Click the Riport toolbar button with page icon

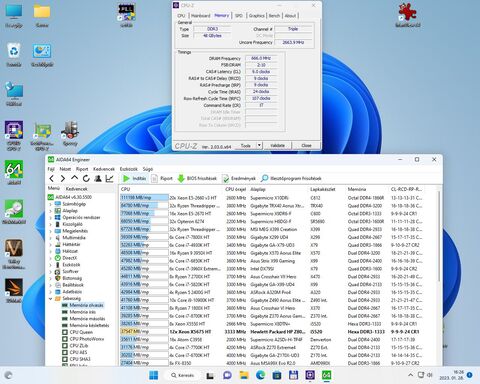[162, 179]
